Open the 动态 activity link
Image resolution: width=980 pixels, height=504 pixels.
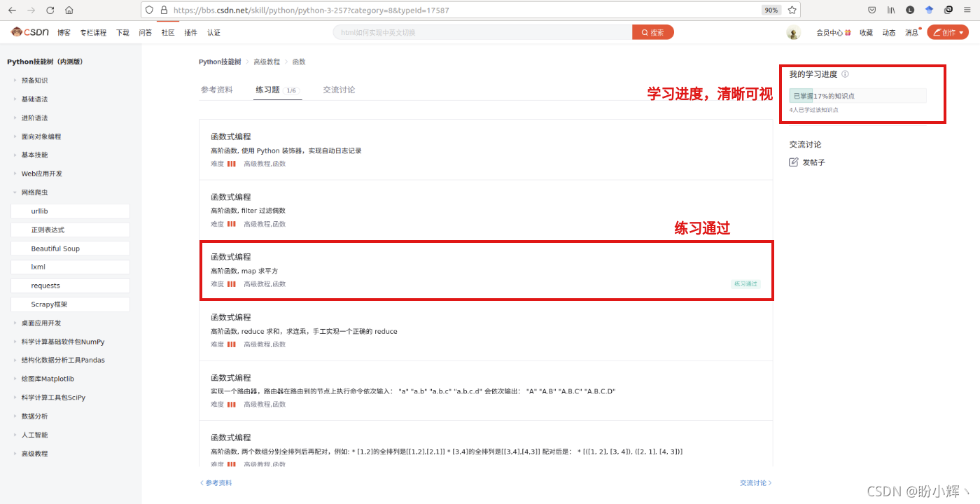pyautogui.click(x=888, y=33)
